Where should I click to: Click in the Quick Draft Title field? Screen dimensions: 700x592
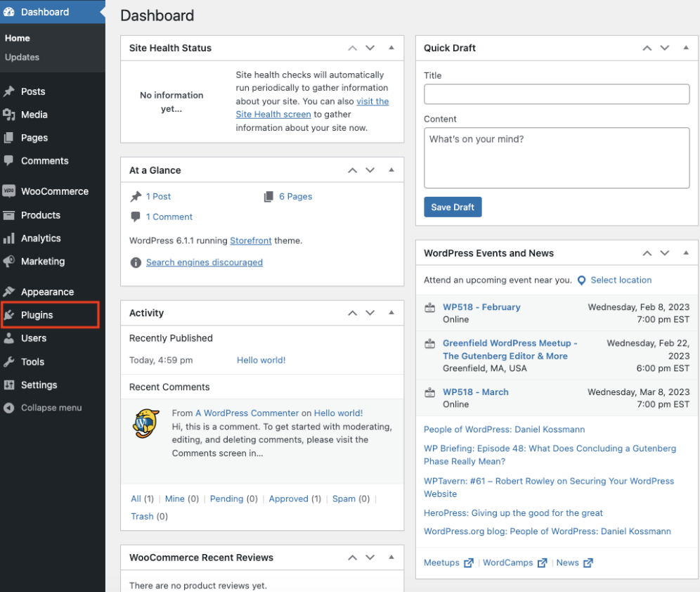pos(557,94)
